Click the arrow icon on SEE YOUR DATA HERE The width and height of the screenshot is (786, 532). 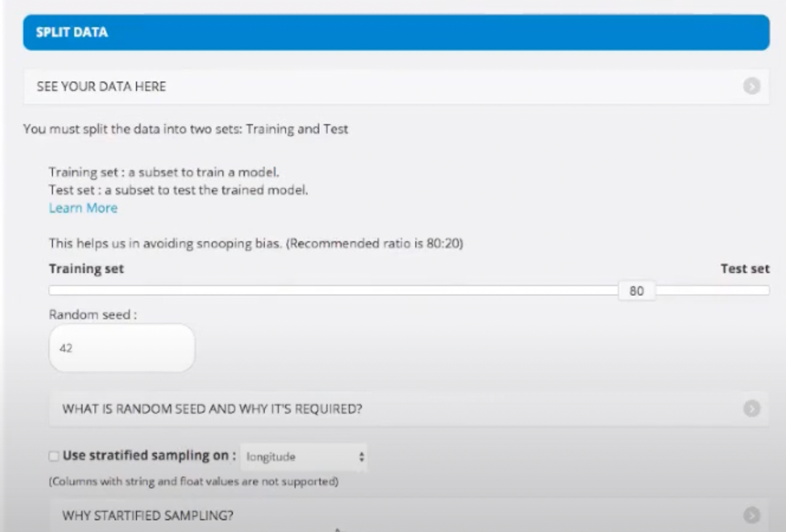(x=751, y=86)
